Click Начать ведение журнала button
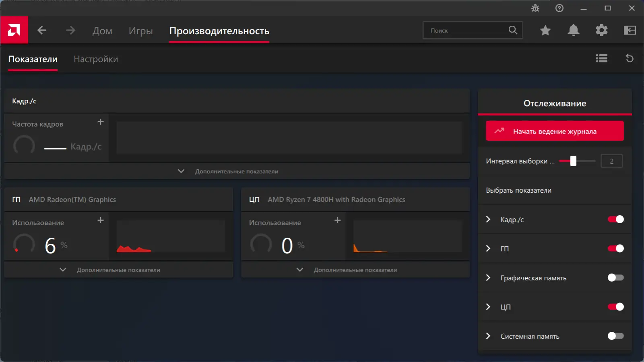644x362 pixels. [555, 131]
